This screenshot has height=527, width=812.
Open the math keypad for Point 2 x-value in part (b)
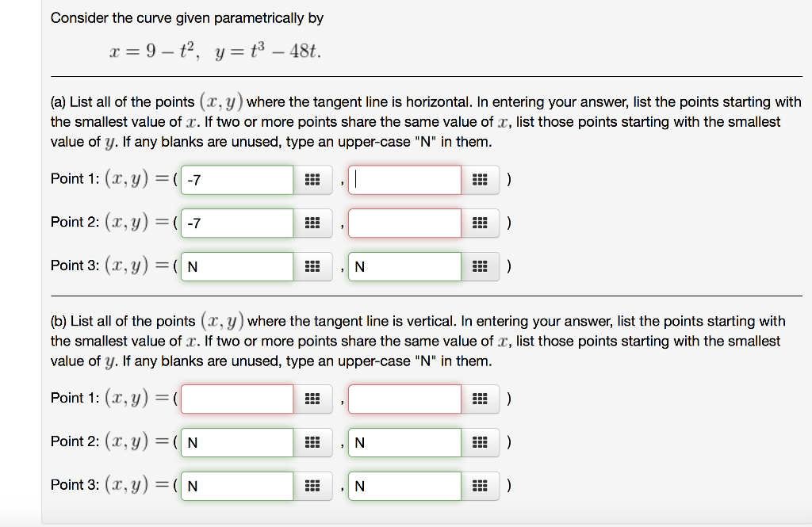point(313,442)
